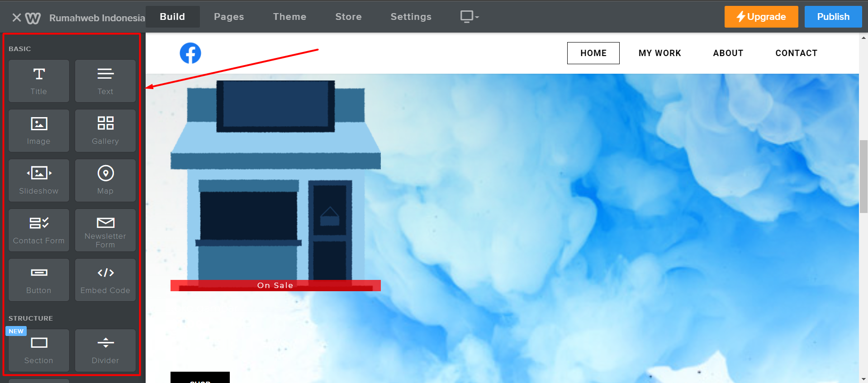The image size is (868, 383).
Task: Pick the Button element
Action: pos(39,280)
